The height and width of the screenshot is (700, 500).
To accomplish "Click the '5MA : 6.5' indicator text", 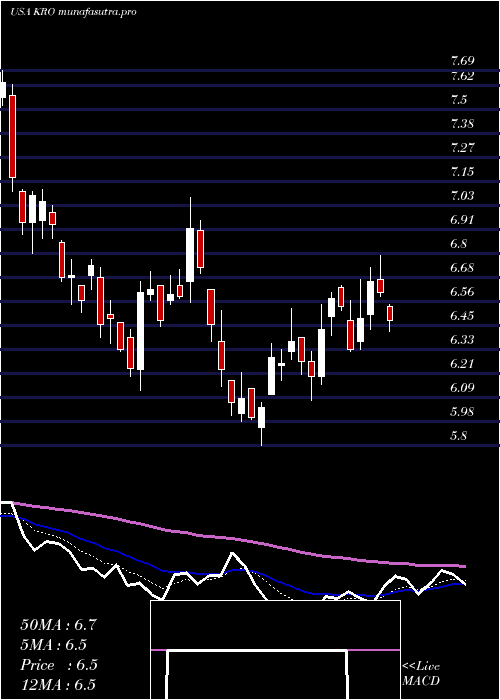I will tap(54, 645).
